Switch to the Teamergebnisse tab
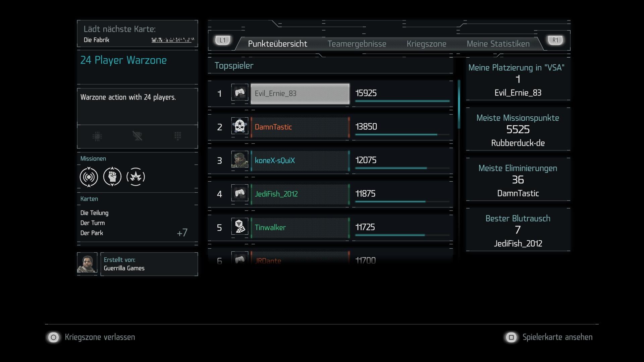This screenshot has height=362, width=644. click(357, 44)
